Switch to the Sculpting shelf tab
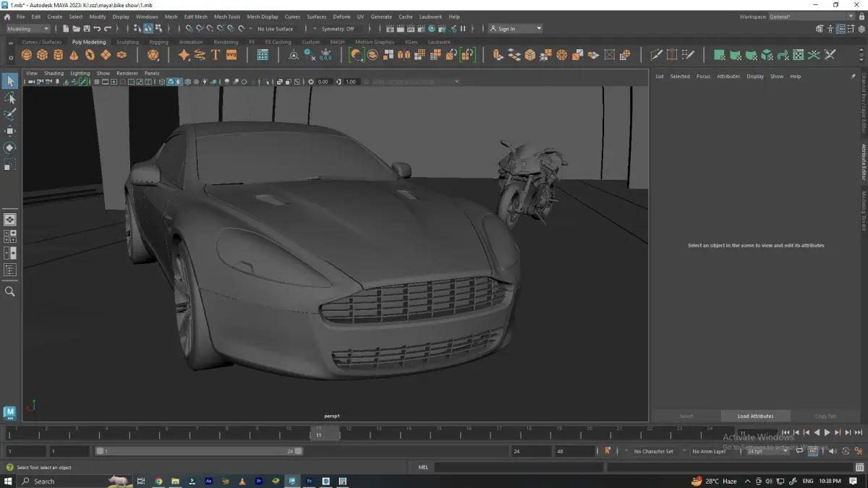This screenshot has width=868, height=488. point(127,42)
